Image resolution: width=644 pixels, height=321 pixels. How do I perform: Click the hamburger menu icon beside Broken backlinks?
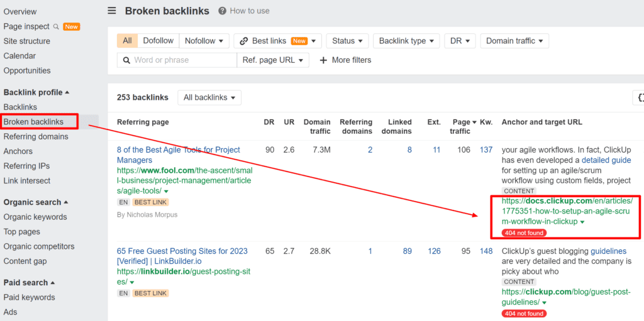[112, 11]
